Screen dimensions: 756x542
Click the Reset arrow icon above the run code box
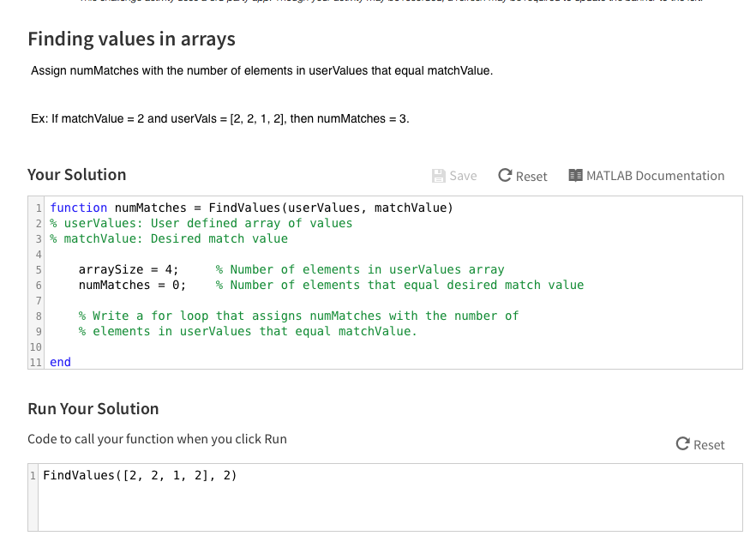coord(682,444)
